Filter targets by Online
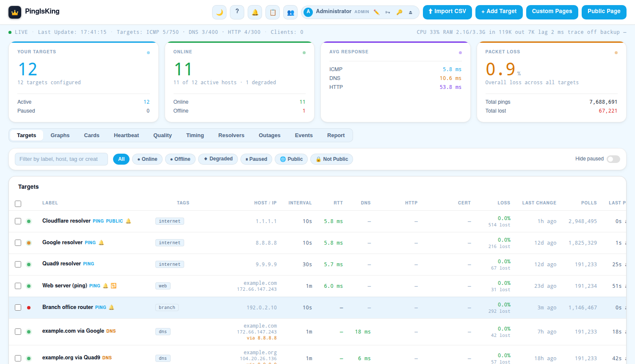 (147, 159)
